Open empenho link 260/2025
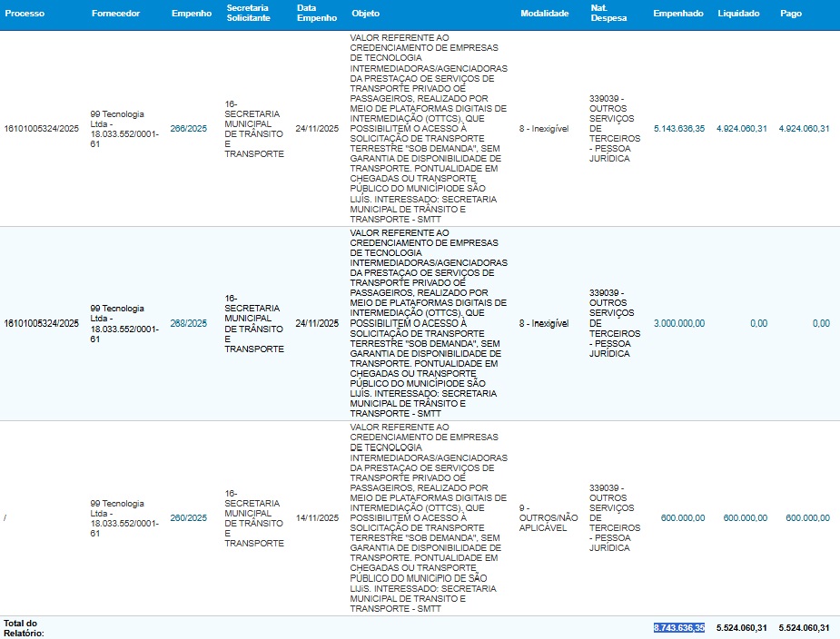This screenshot has height=639, width=840. pyautogui.click(x=189, y=518)
